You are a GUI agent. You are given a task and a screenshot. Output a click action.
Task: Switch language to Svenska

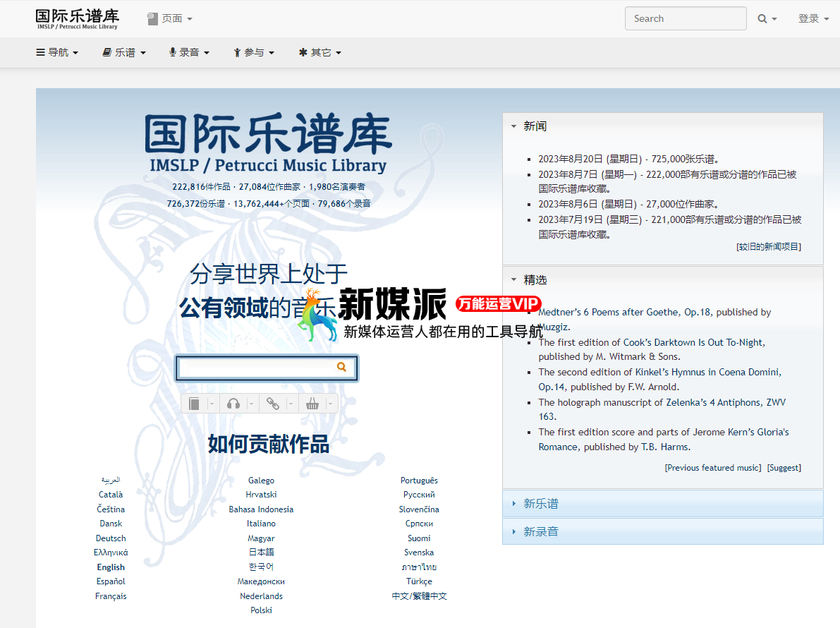point(419,552)
